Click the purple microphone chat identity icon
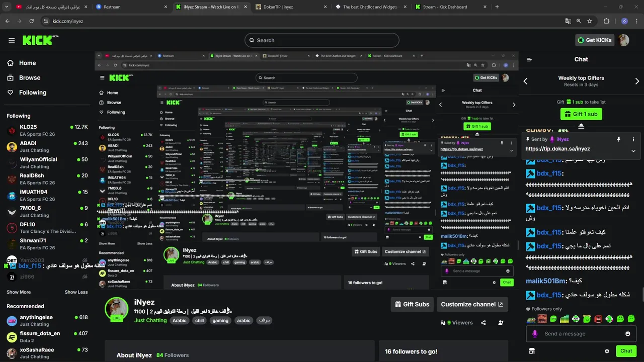Screen dimensions: 644x362 point(535,334)
